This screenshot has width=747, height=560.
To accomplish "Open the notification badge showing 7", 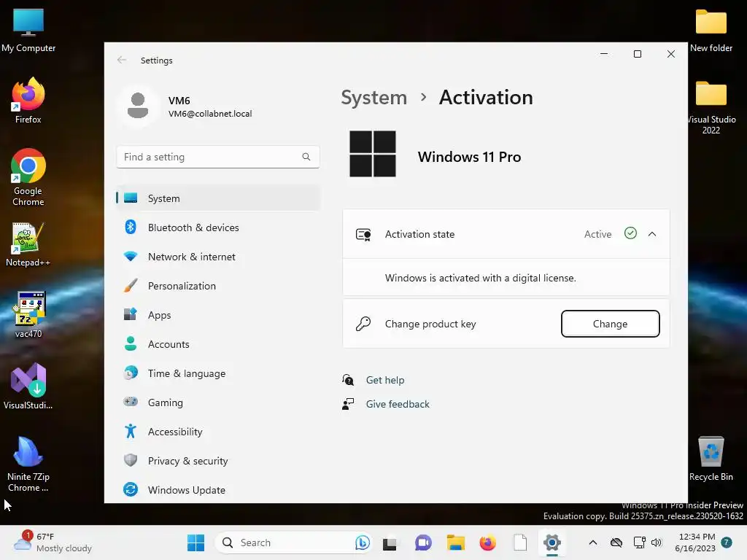I will point(727,542).
